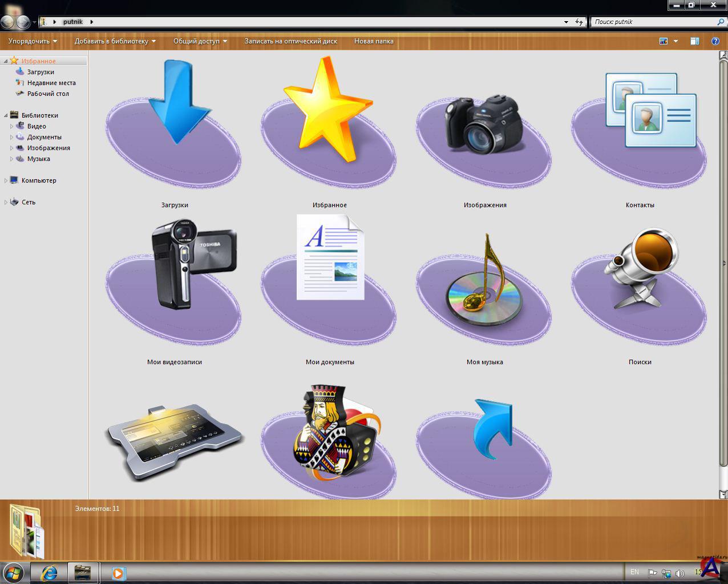
Task: Expand the Добавить в библиотеку dropdown
Action: coord(115,41)
